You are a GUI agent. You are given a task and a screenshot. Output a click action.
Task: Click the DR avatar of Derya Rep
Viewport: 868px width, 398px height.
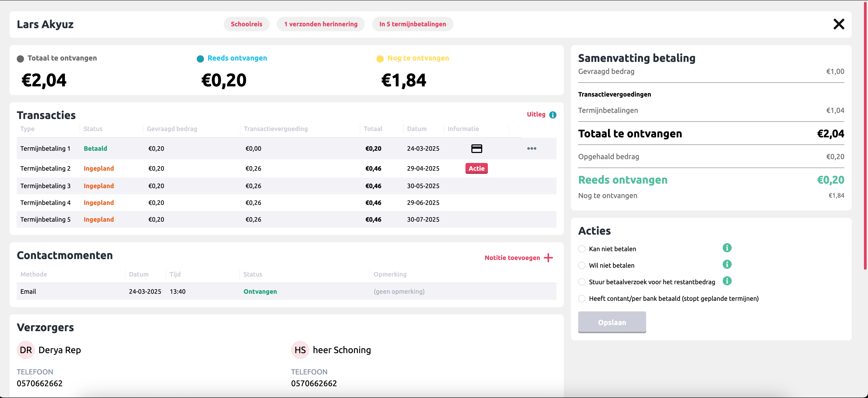[x=26, y=350]
